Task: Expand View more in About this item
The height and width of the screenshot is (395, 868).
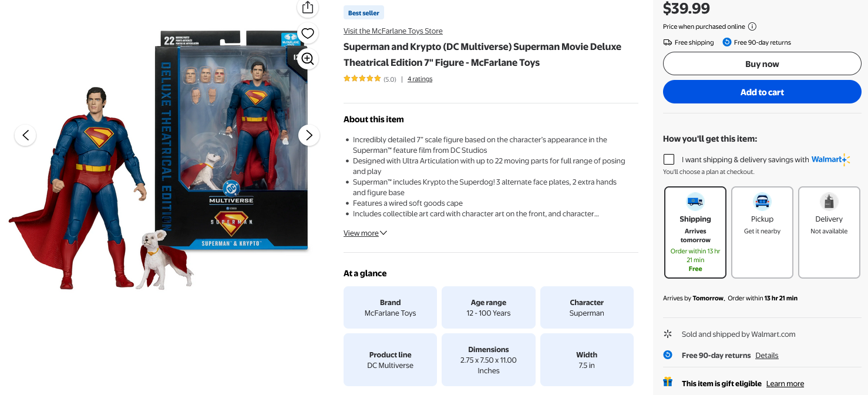Action: [365, 233]
